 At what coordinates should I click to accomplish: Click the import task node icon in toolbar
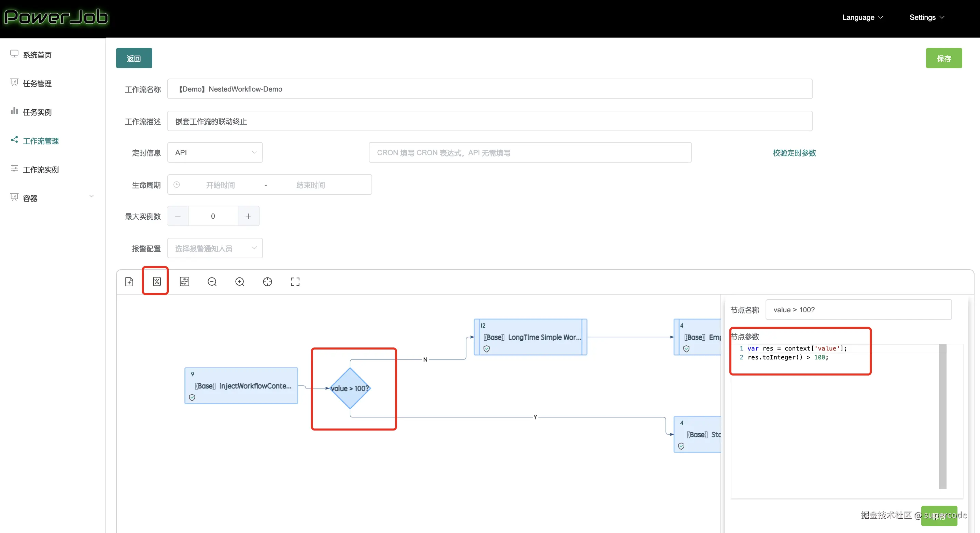click(129, 282)
